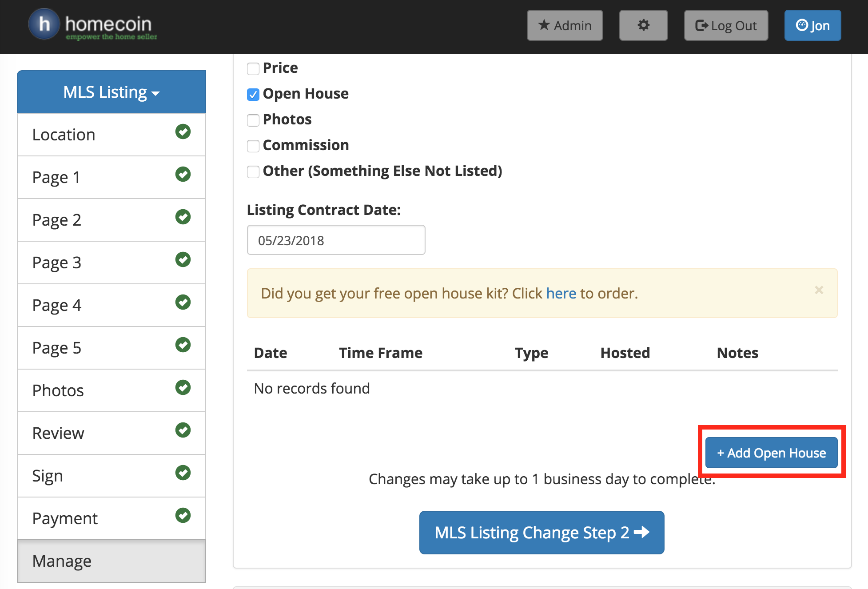Click the Notes column header
Viewport: 868px width, 589px height.
tap(737, 353)
